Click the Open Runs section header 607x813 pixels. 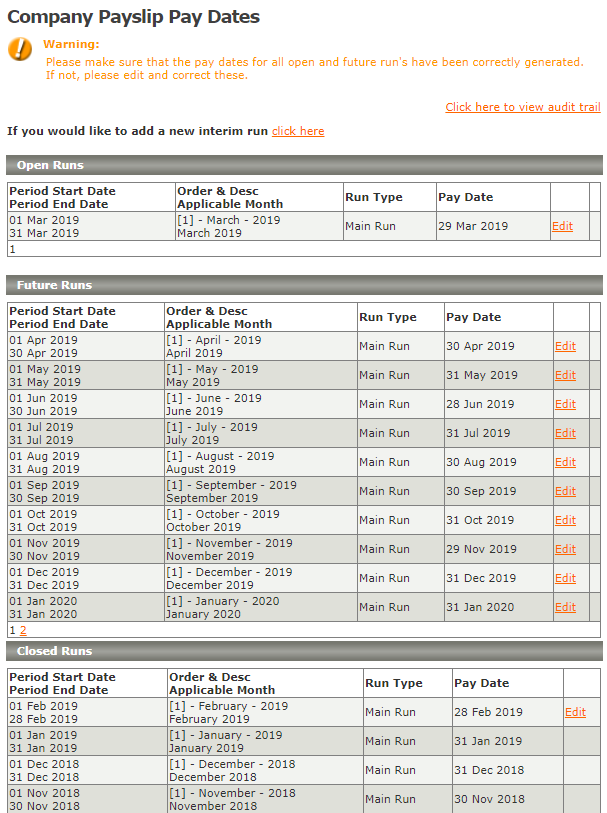304,165
